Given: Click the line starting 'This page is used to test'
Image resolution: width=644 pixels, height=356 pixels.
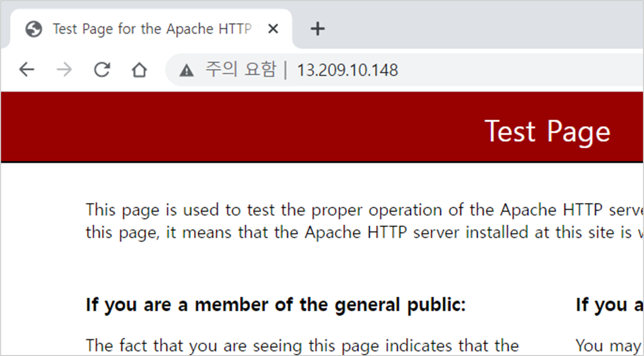Looking at the screenshot, I should point(365,210).
